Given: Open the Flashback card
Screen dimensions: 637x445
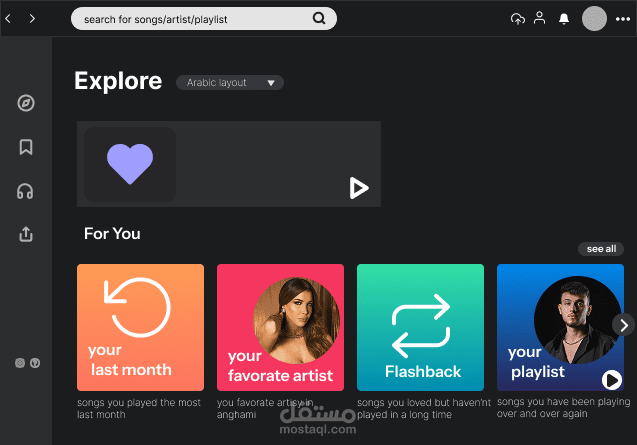Looking at the screenshot, I should pyautogui.click(x=420, y=328).
